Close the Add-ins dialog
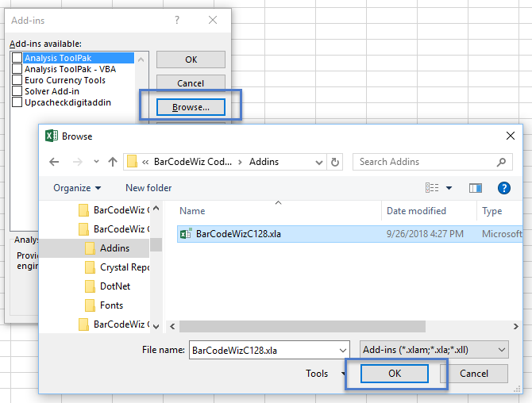This screenshot has width=532, height=403. coord(213,20)
